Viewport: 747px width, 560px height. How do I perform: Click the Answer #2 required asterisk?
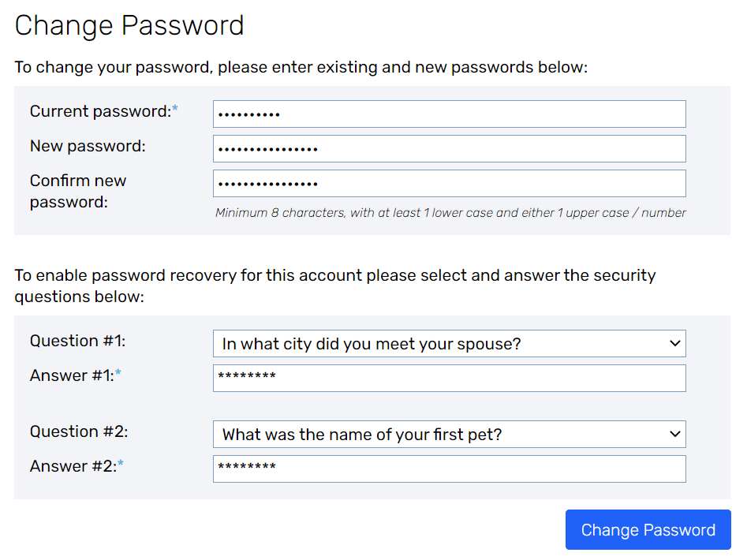point(119,461)
